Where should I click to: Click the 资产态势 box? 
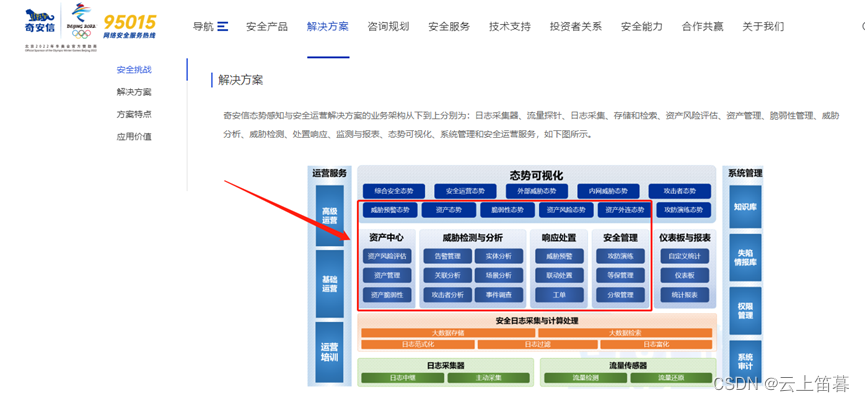448,210
